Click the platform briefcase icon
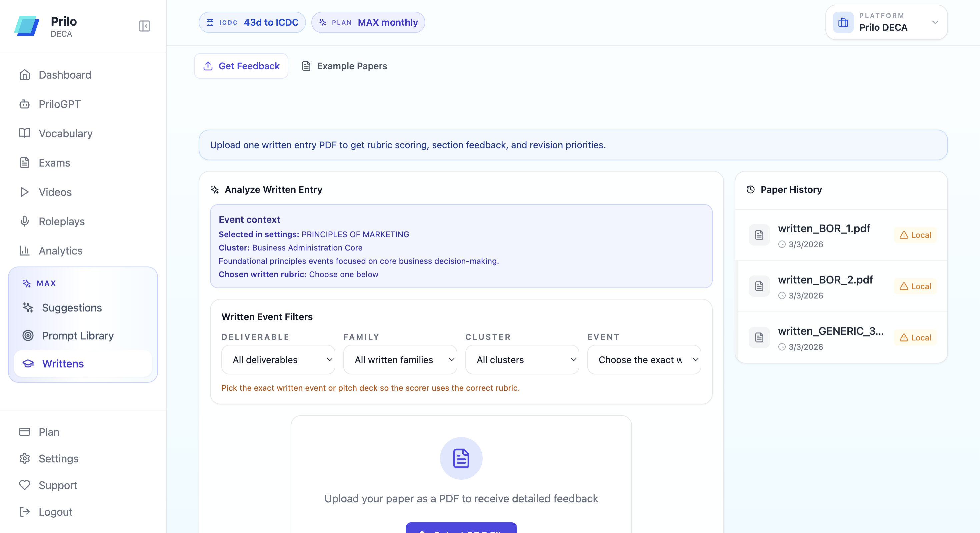 [843, 22]
